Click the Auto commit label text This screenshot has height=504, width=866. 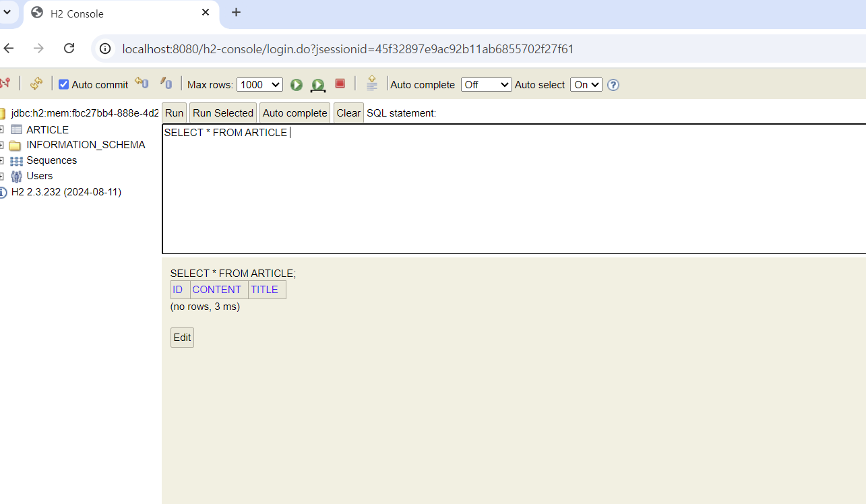[100, 85]
